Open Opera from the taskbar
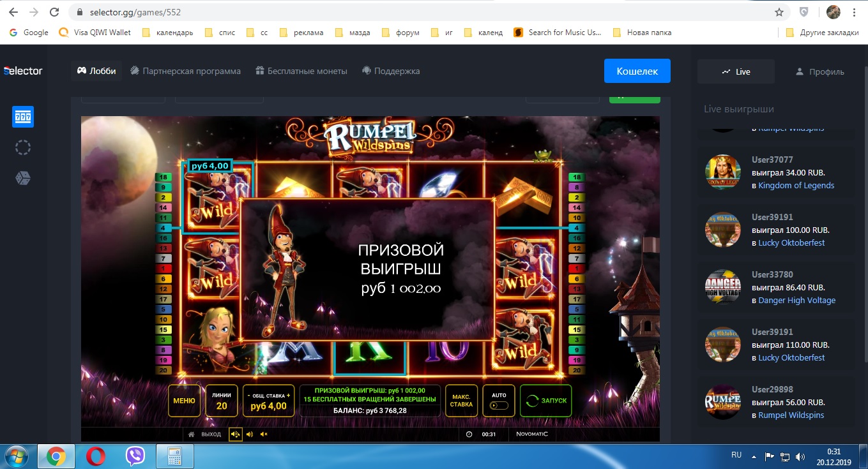The image size is (868, 469). pyautogui.click(x=96, y=456)
